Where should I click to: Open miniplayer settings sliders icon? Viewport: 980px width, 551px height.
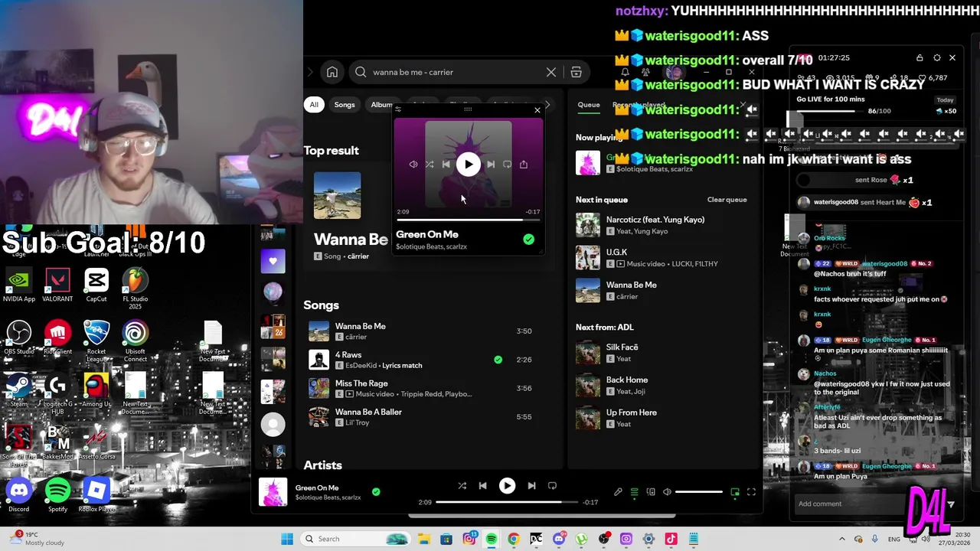coord(398,109)
